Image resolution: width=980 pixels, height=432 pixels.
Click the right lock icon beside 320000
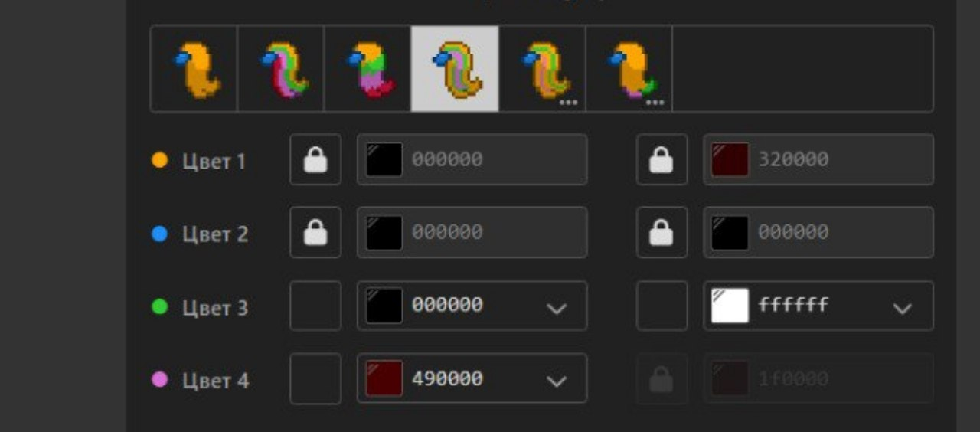(661, 159)
